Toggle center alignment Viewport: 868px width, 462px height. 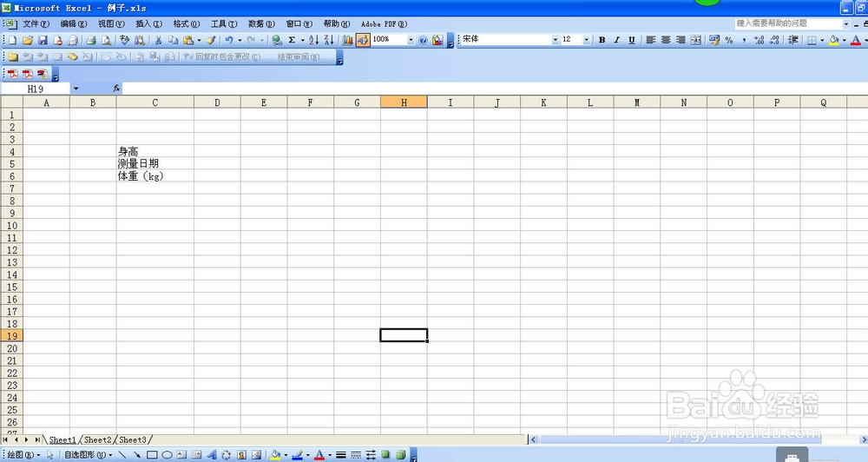pyautogui.click(x=666, y=40)
